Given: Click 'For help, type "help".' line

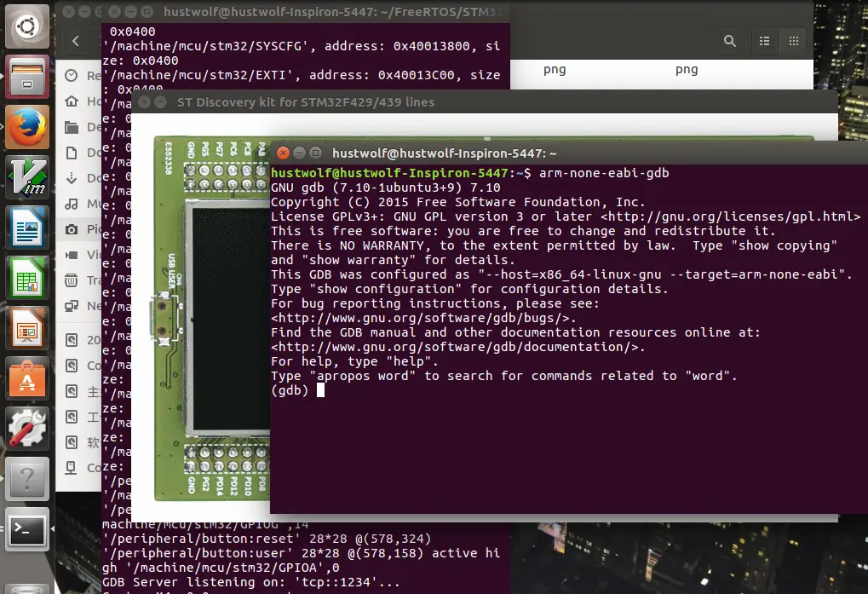Looking at the screenshot, I should (x=354, y=361).
